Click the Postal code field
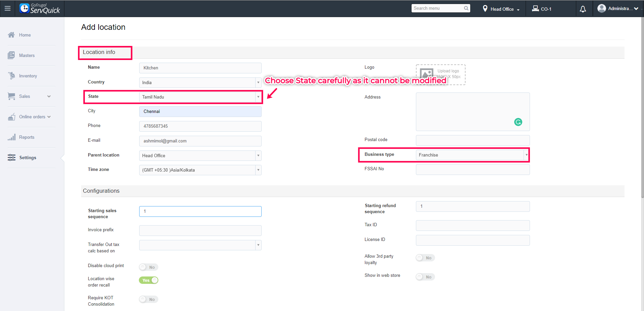The width and height of the screenshot is (644, 311). (x=473, y=140)
